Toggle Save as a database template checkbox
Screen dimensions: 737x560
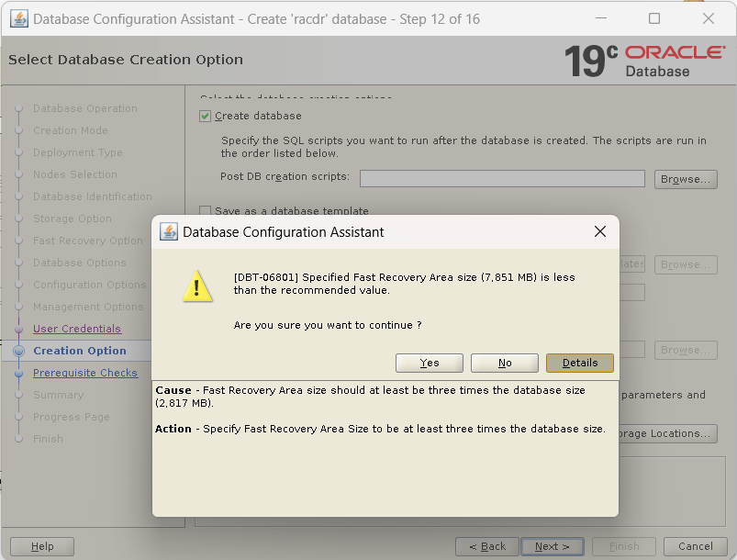(x=205, y=210)
